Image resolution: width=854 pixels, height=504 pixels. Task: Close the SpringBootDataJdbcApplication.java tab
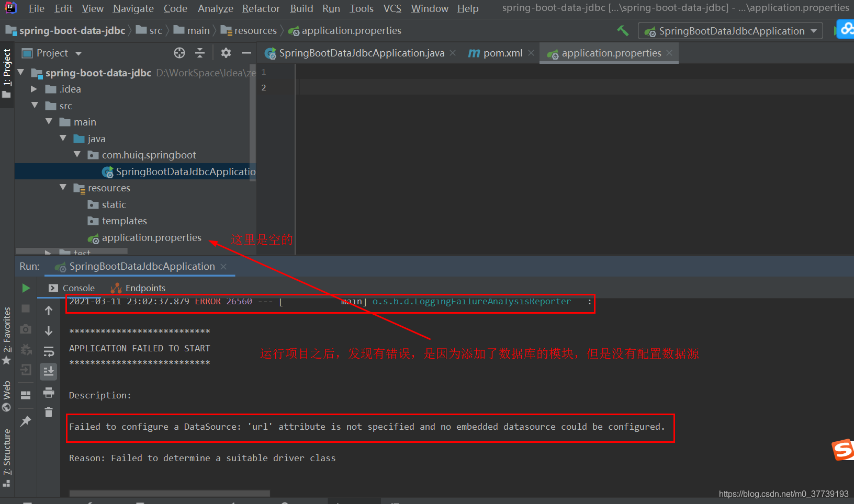pos(453,53)
